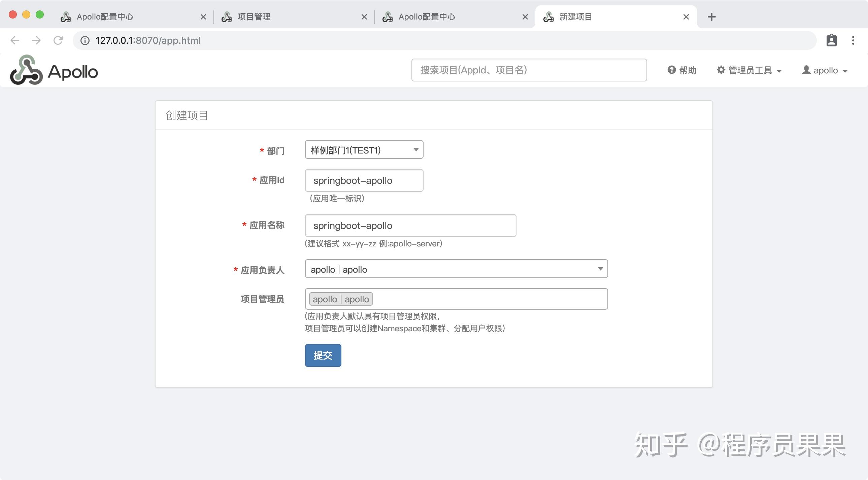Focus the 搜索项目 search field
Viewport: 868px width, 480px height.
[x=529, y=70]
